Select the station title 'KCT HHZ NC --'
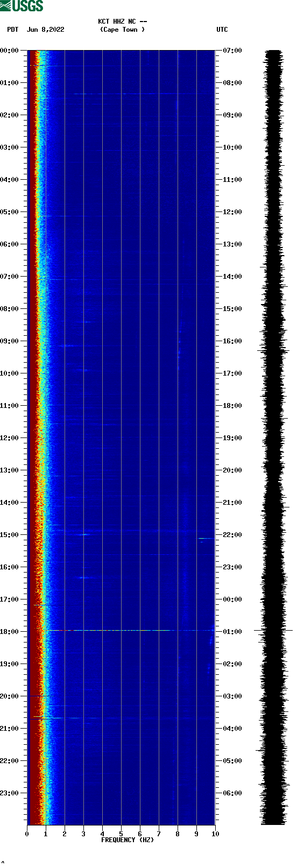297x868 pixels. tap(123, 22)
